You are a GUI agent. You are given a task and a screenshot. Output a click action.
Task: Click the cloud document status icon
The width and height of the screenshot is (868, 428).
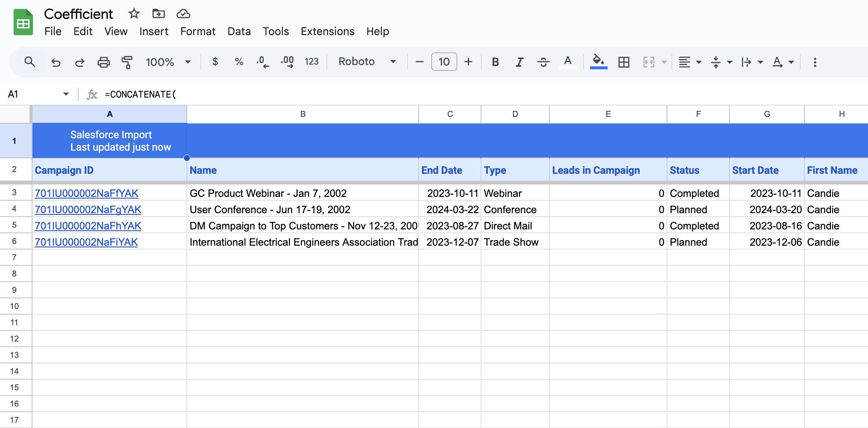183,14
